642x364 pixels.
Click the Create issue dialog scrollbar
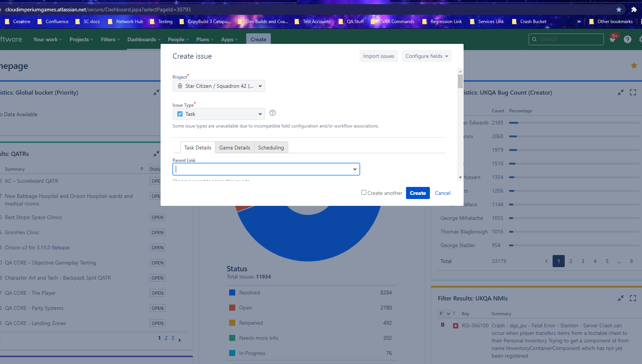[460, 81]
